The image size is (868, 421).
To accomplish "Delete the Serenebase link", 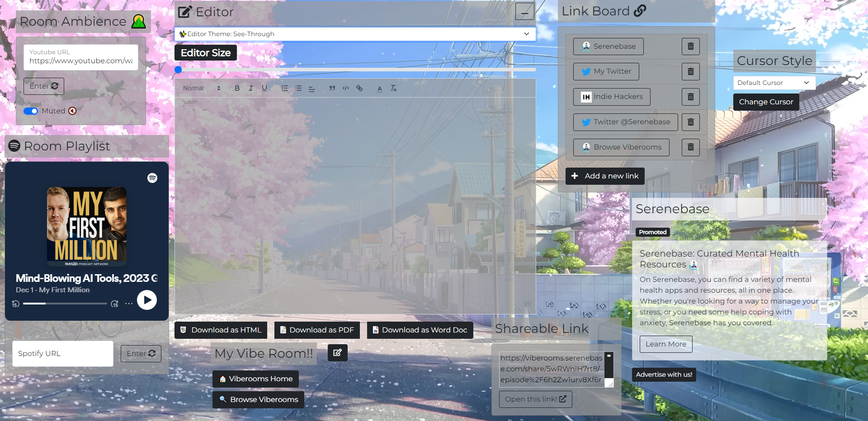I will 690,46.
